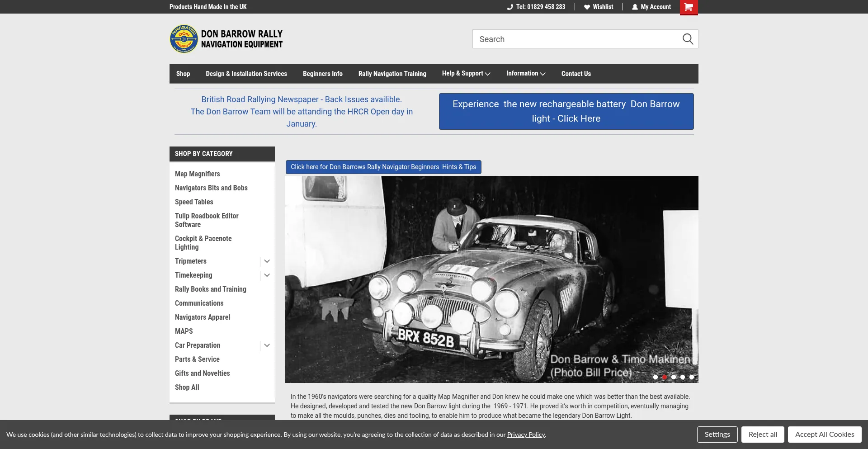
Task: Select Map Magnifiers category
Action: coord(198,174)
